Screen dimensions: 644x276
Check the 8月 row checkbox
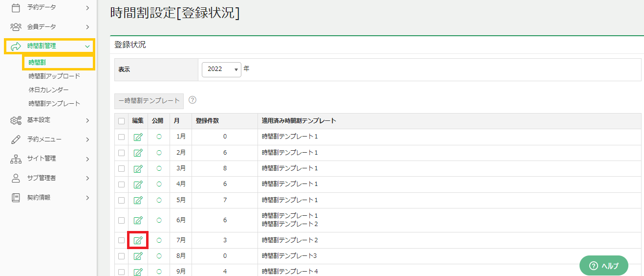pos(122,256)
